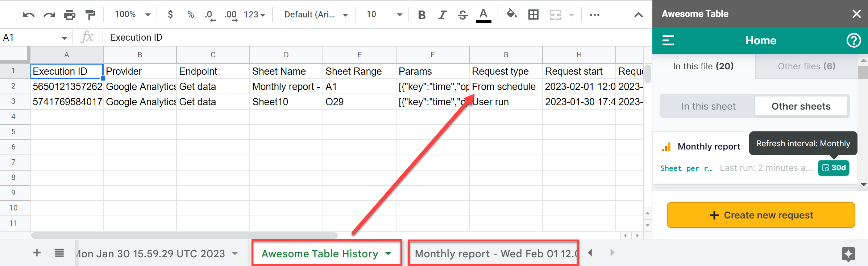Viewport: 868px width, 266px height.
Task: Click the Create new request button
Action: pyautogui.click(x=761, y=215)
